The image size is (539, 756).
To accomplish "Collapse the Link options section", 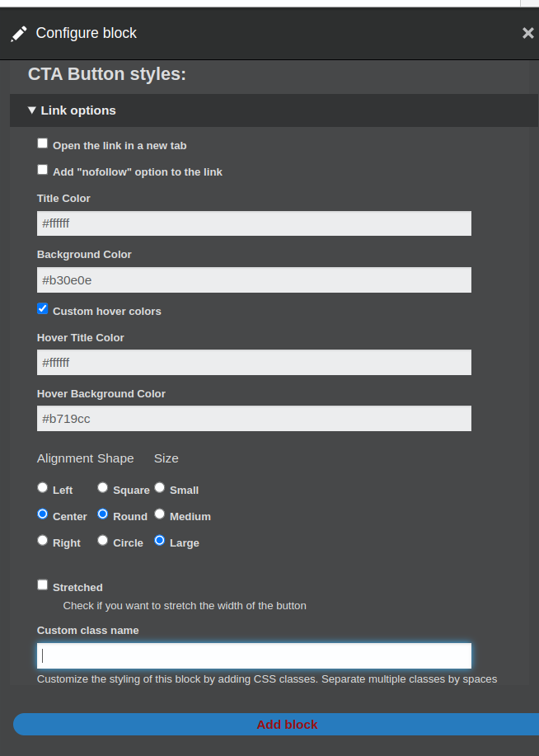I will point(31,110).
